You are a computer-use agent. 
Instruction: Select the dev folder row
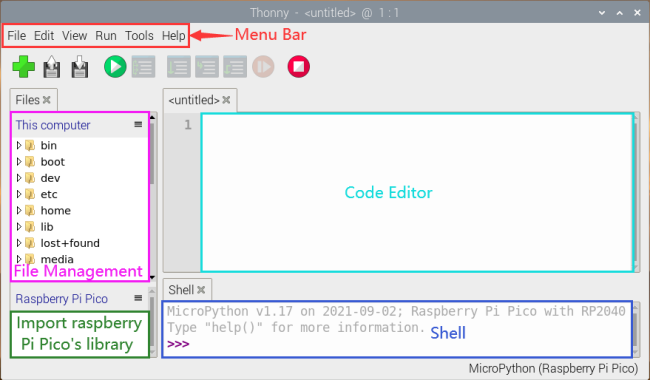(x=80, y=178)
